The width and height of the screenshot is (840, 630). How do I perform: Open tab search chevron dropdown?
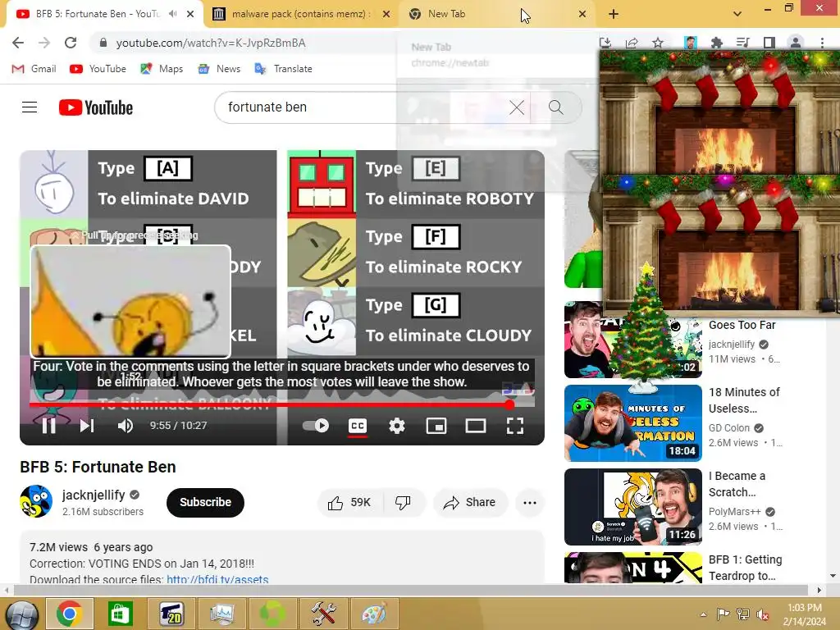point(737,15)
